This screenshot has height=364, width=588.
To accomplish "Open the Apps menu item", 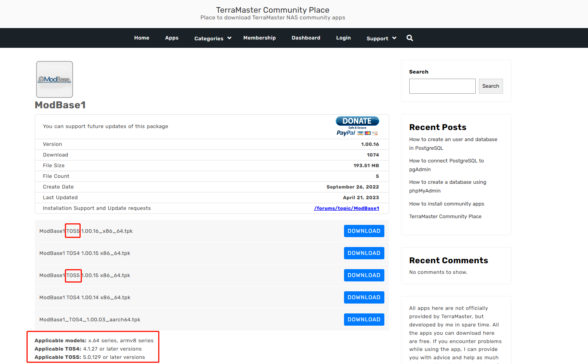I will (172, 38).
